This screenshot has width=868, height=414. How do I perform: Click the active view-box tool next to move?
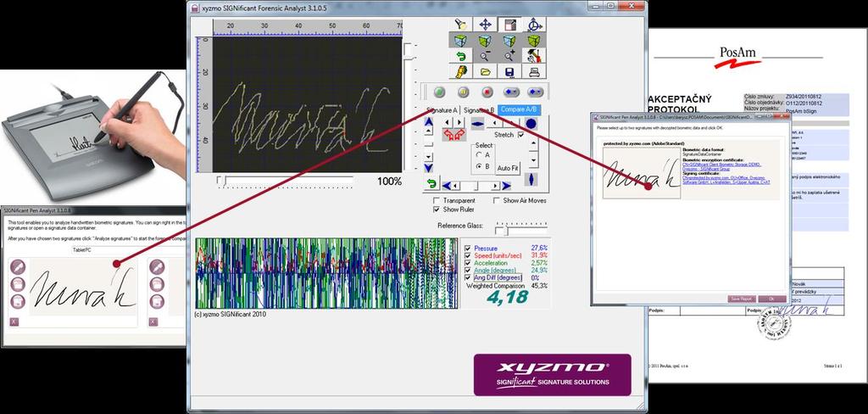tap(509, 25)
